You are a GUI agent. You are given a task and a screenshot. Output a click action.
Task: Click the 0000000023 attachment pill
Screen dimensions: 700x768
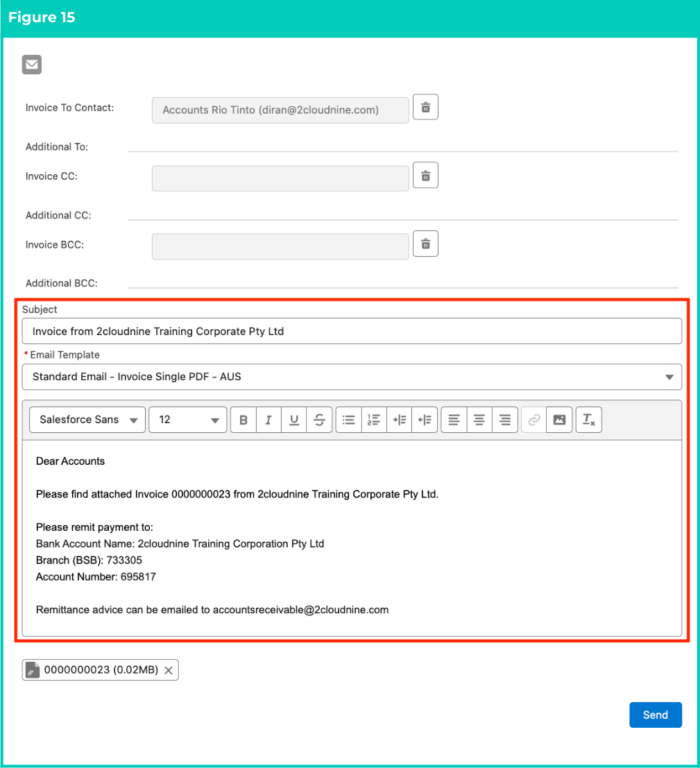click(100, 670)
